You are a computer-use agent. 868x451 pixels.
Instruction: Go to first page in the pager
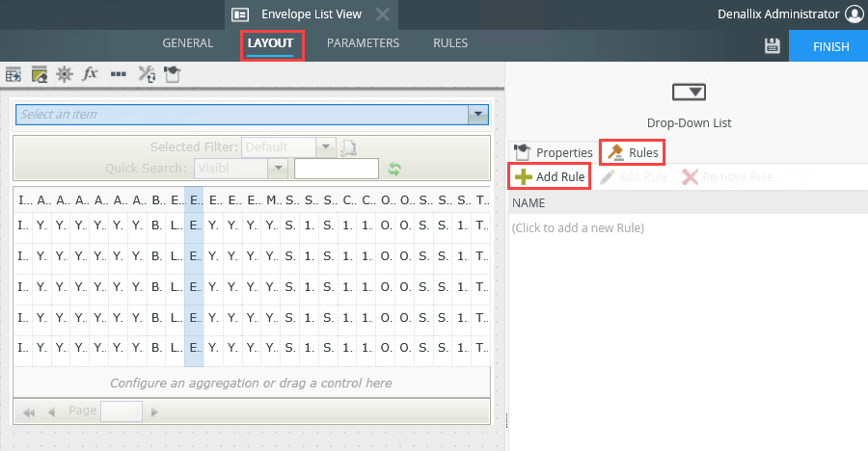click(29, 412)
